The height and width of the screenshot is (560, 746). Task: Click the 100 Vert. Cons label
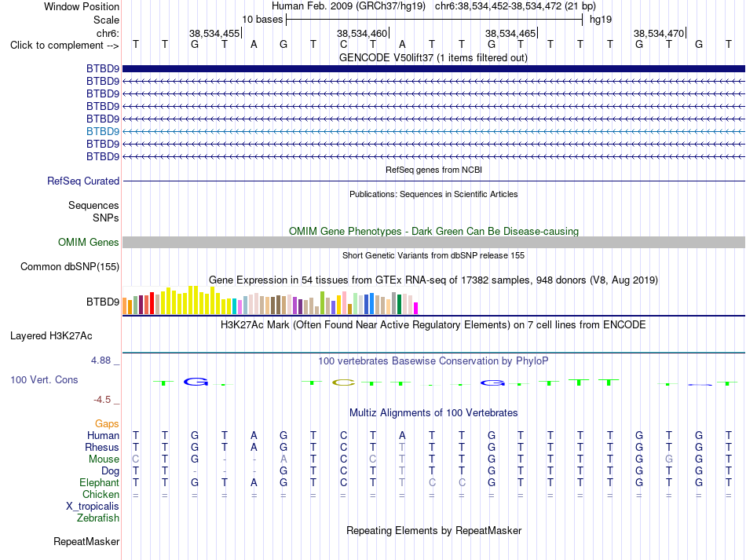(44, 379)
